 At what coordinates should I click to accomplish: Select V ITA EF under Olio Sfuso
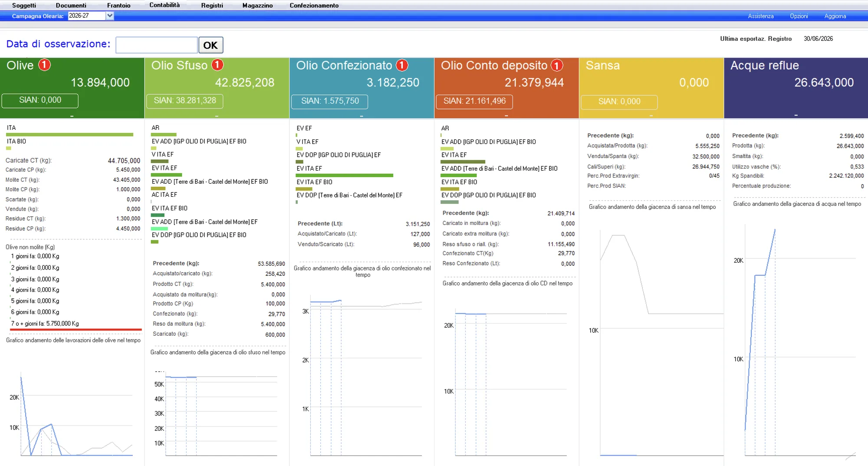click(x=162, y=155)
